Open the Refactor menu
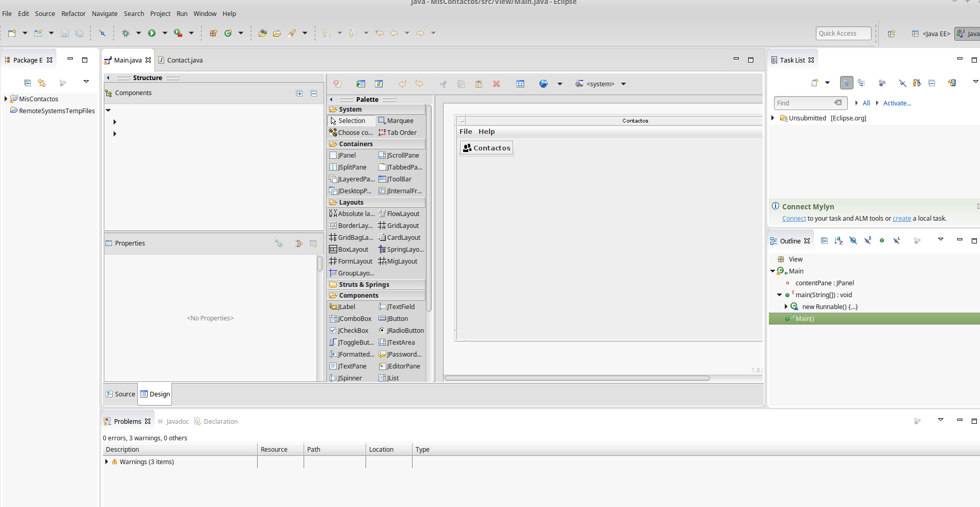This screenshot has width=980, height=507. (x=73, y=13)
